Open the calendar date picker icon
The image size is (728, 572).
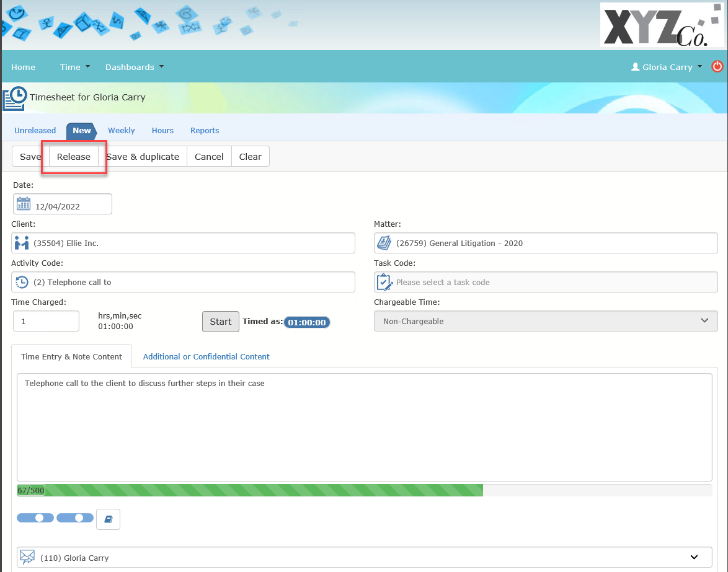(23, 204)
